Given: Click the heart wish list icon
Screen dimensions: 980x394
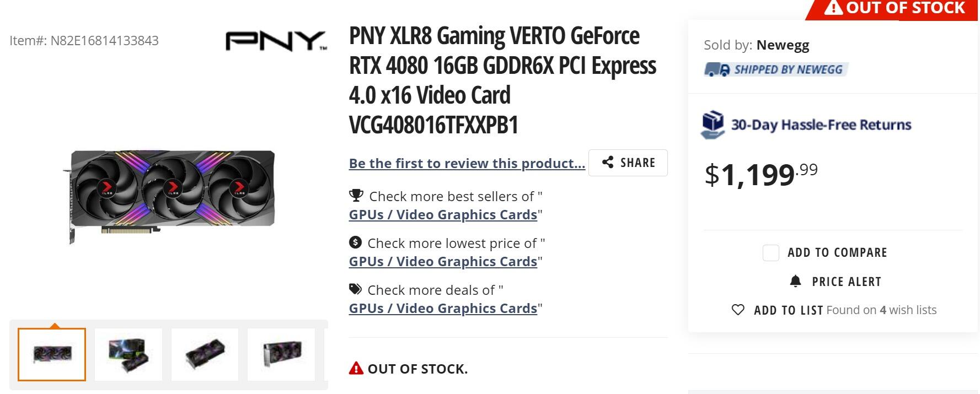Looking at the screenshot, I should [738, 310].
